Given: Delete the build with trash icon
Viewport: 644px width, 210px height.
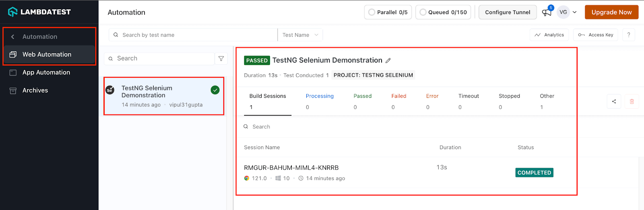Looking at the screenshot, I should pos(632,101).
